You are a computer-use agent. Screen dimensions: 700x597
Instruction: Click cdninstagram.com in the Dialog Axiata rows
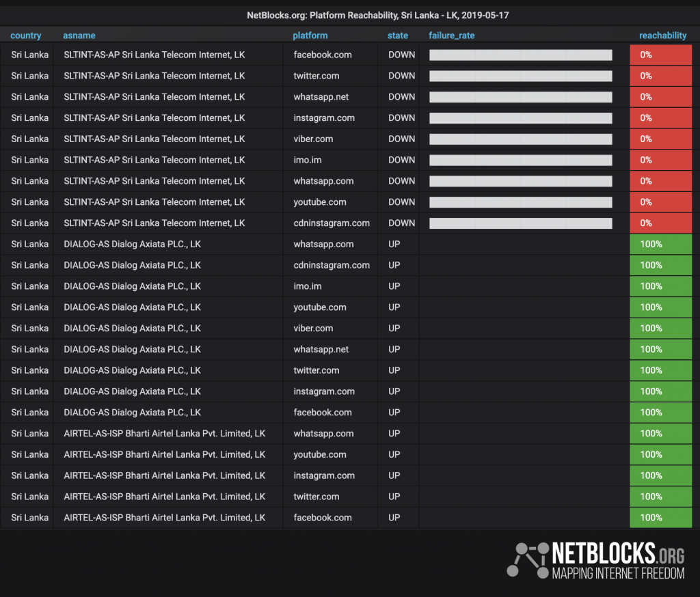click(x=332, y=265)
